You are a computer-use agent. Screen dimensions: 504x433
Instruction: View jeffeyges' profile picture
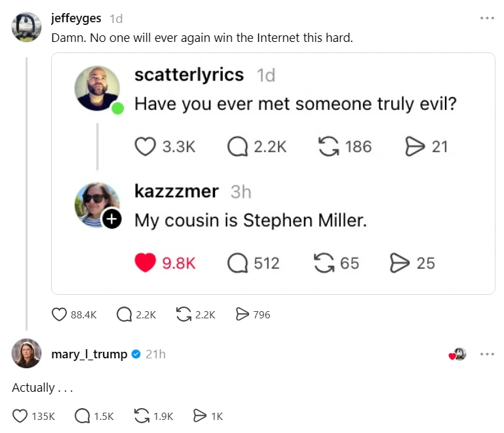pyautogui.click(x=27, y=27)
